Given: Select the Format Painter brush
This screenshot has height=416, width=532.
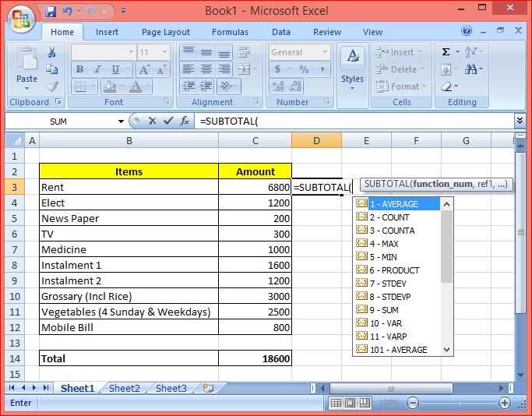Looking at the screenshot, I should click(52, 86).
